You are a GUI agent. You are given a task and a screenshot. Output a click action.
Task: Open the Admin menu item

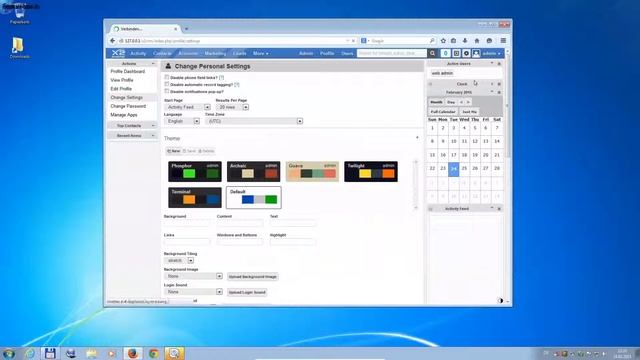click(306, 53)
